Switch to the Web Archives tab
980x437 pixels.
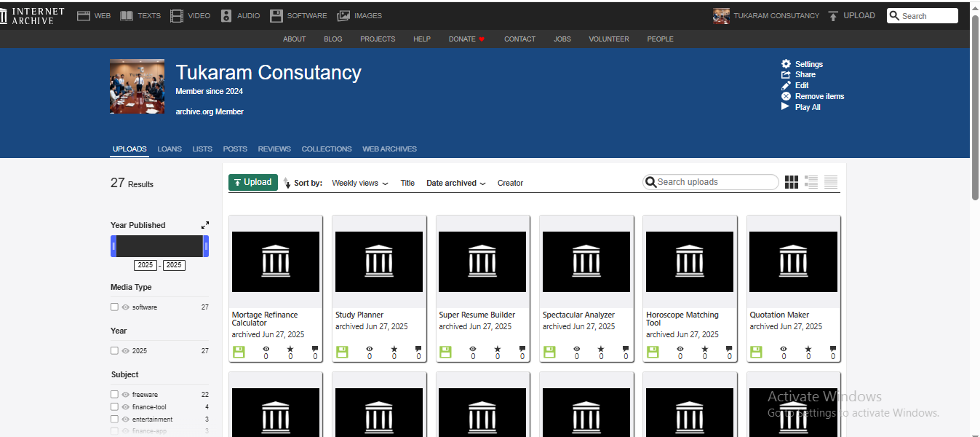pyautogui.click(x=389, y=149)
